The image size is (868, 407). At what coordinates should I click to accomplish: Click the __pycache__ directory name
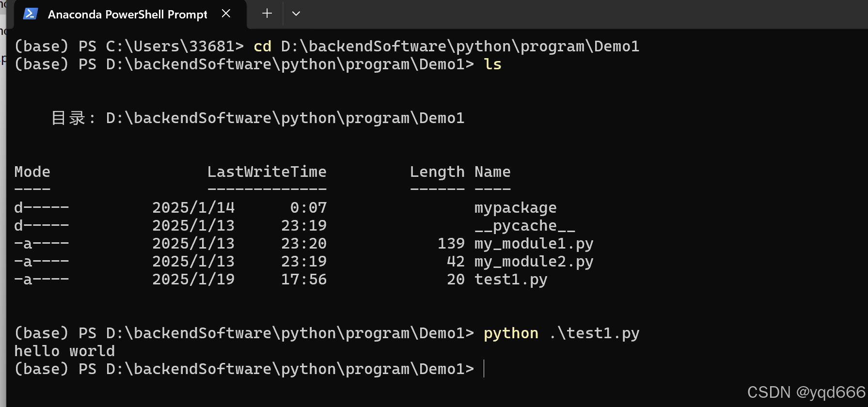point(525,226)
